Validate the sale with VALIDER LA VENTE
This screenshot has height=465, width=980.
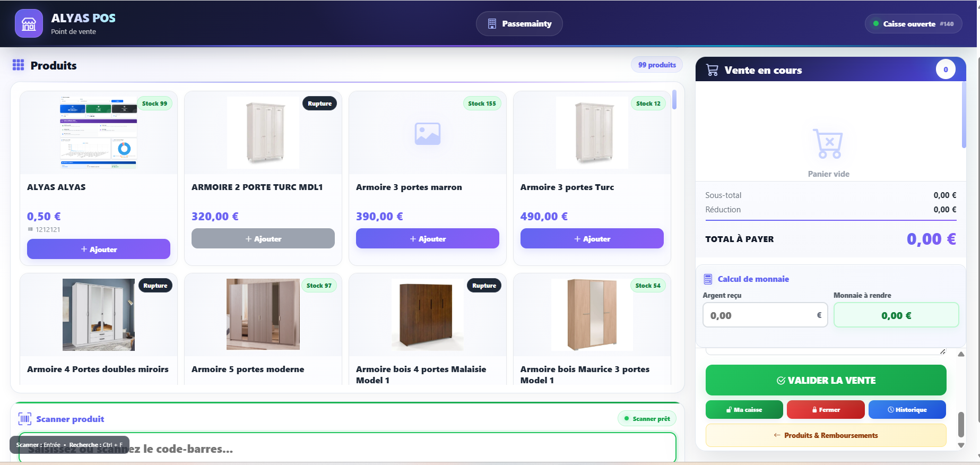pyautogui.click(x=826, y=380)
